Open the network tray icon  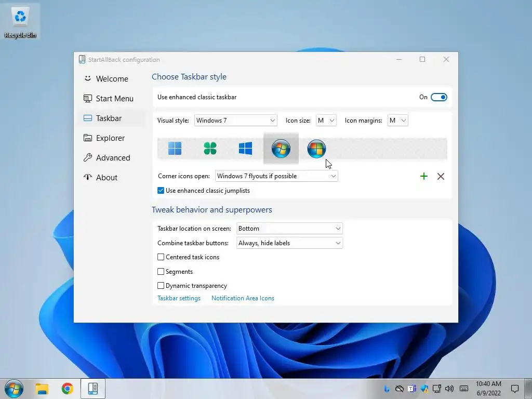436,389
